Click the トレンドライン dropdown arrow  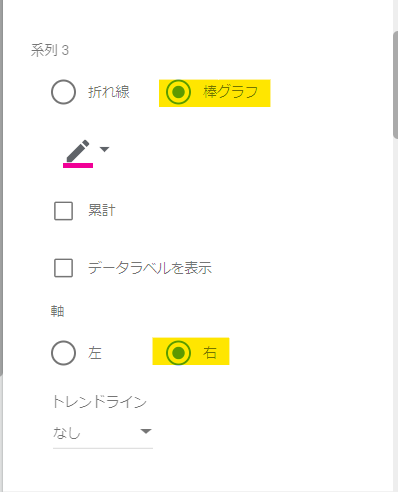[146, 431]
